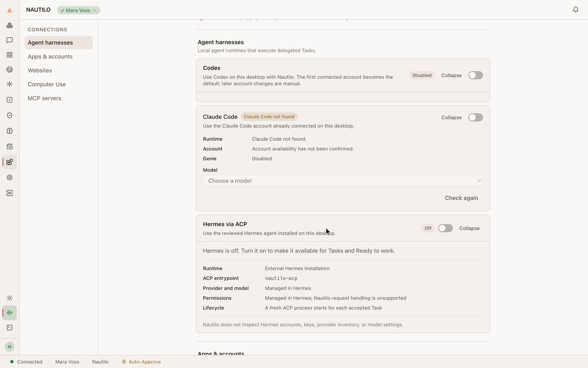The width and height of the screenshot is (588, 368).
Task: Toggle the Claude Code harness switch
Action: (475, 118)
